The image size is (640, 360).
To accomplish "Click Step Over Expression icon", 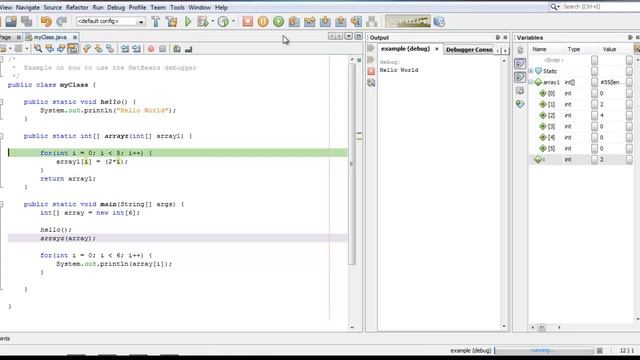I will click(x=309, y=21).
